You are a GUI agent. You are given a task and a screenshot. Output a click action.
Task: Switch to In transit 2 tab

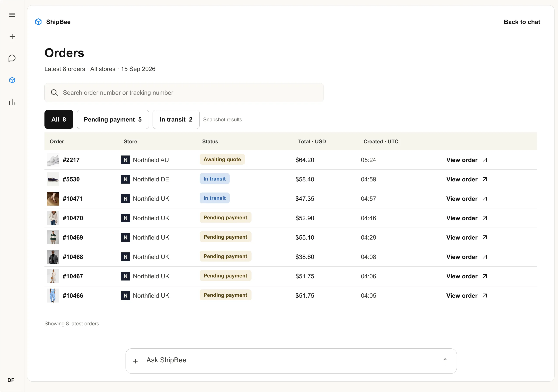176,119
